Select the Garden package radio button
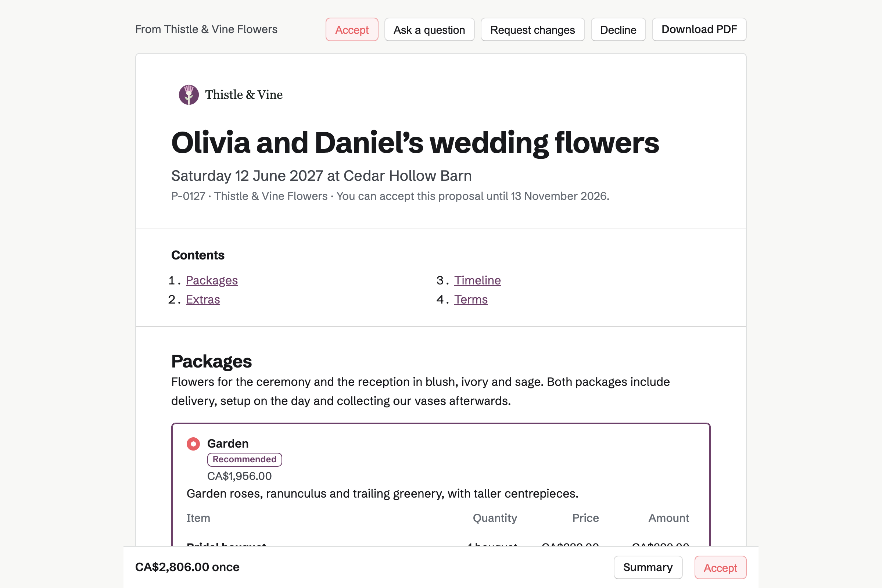 tap(193, 444)
